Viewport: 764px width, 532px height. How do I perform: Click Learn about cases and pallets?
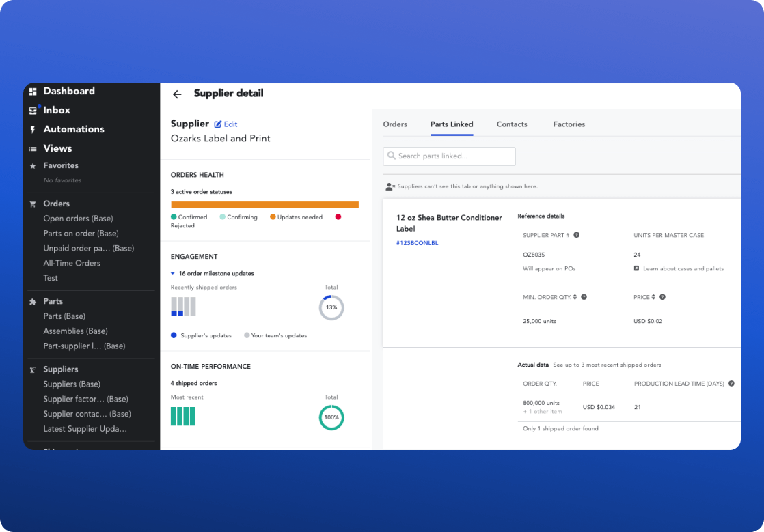[x=683, y=268]
